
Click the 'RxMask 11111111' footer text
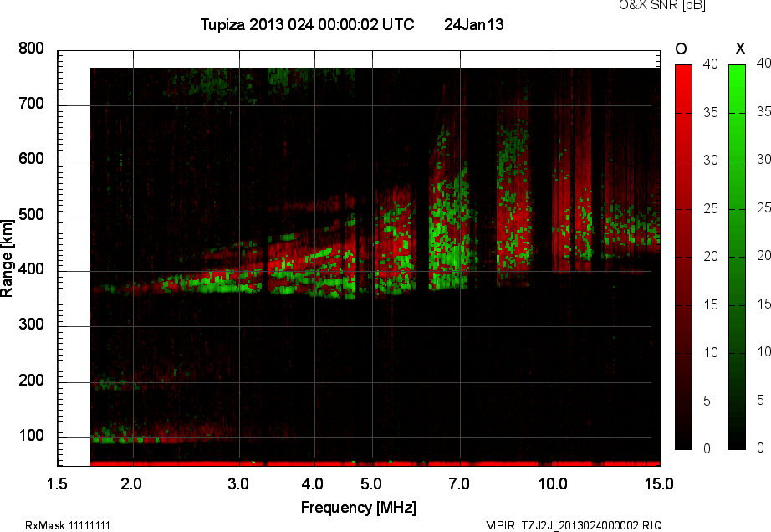(68, 525)
